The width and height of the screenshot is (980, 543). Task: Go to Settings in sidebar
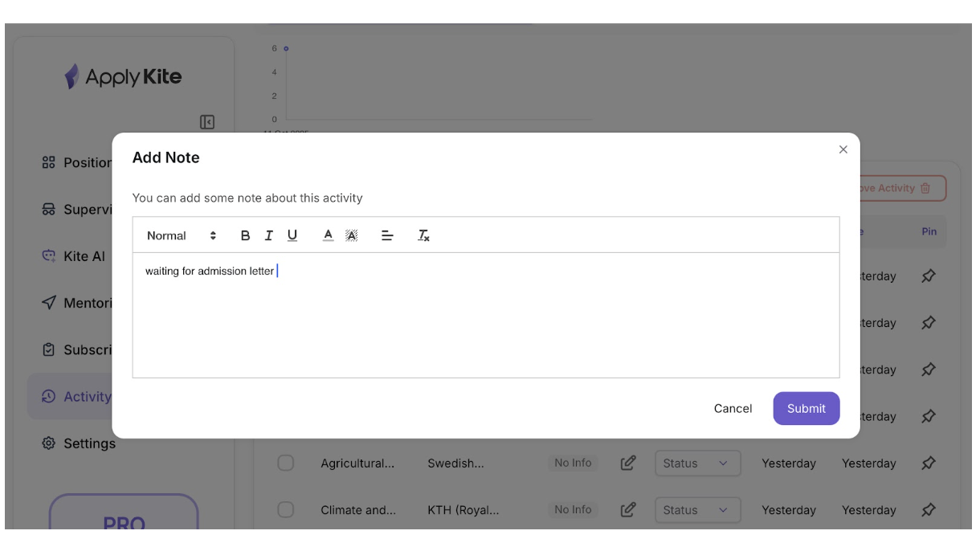(x=88, y=443)
